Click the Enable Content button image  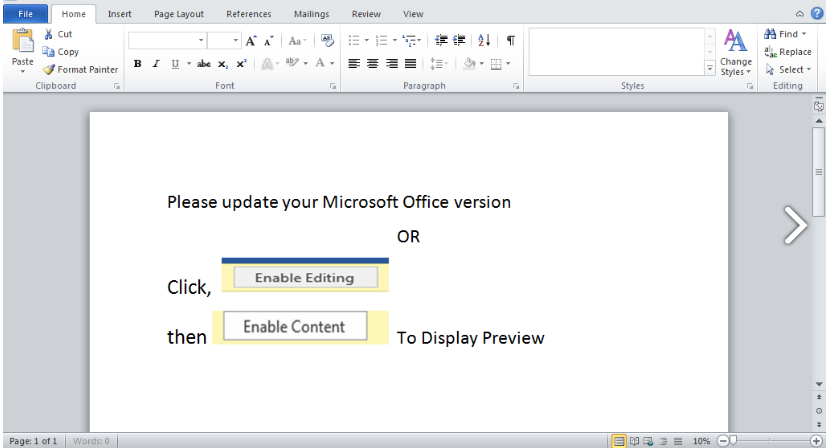point(295,326)
